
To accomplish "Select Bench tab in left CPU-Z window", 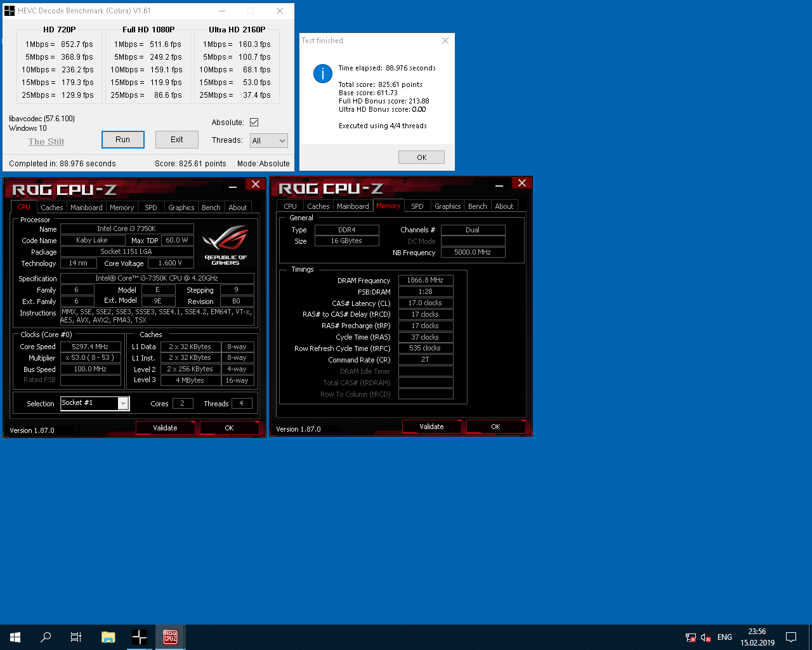I will click(x=211, y=208).
